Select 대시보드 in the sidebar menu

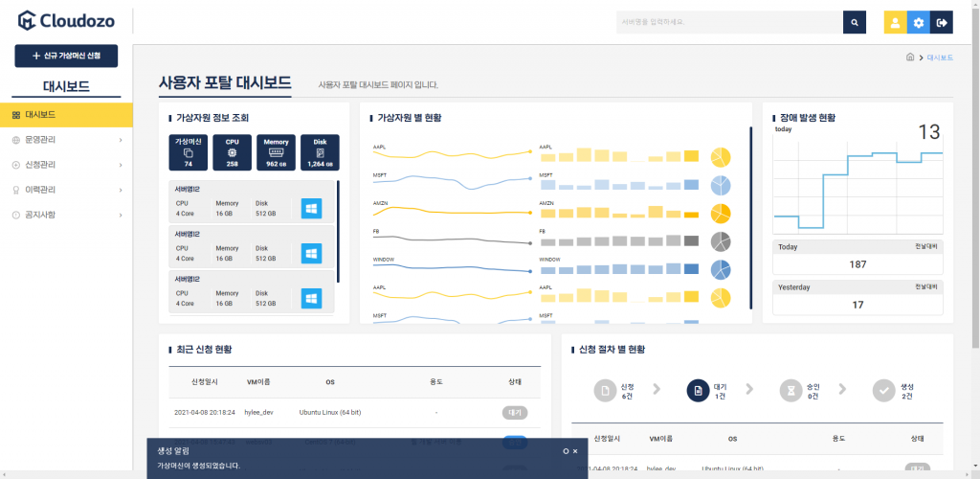pos(66,115)
